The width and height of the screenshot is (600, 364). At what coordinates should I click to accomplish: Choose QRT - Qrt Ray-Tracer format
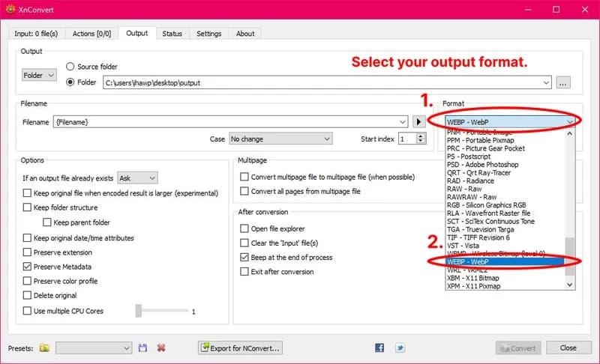click(x=505, y=173)
